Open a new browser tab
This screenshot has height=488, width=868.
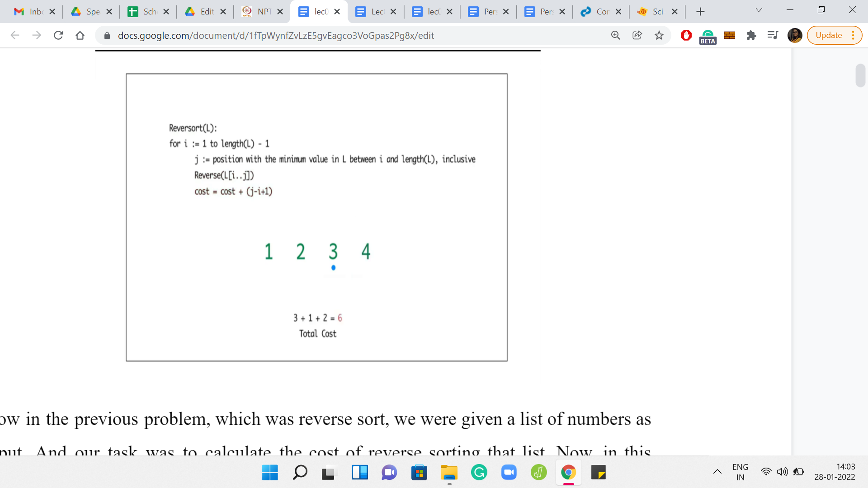[700, 12]
